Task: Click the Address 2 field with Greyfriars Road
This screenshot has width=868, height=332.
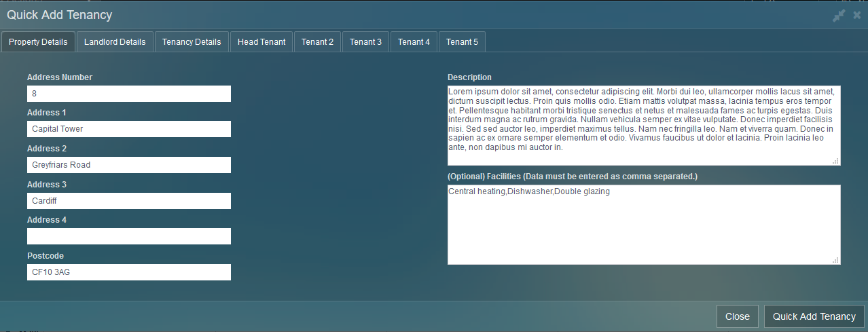Action: point(129,165)
